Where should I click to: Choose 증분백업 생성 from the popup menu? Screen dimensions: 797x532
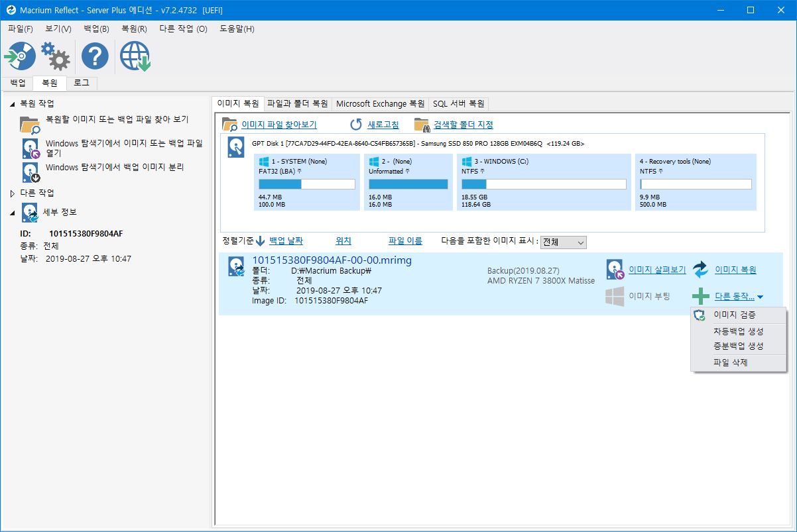[x=738, y=346]
